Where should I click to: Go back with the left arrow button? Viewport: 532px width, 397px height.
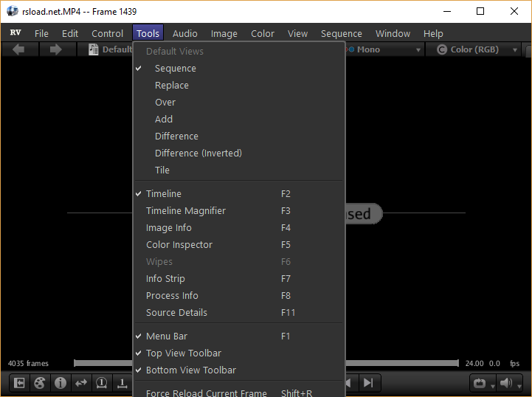click(x=18, y=49)
